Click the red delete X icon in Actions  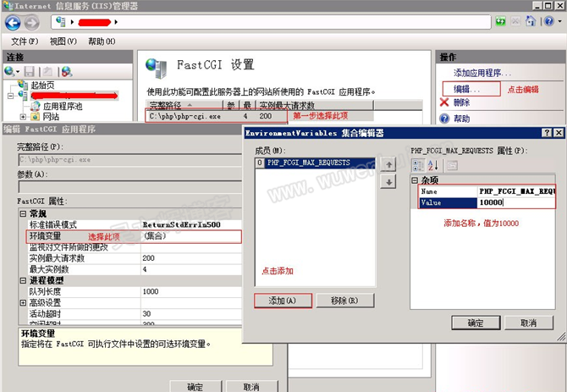(444, 102)
